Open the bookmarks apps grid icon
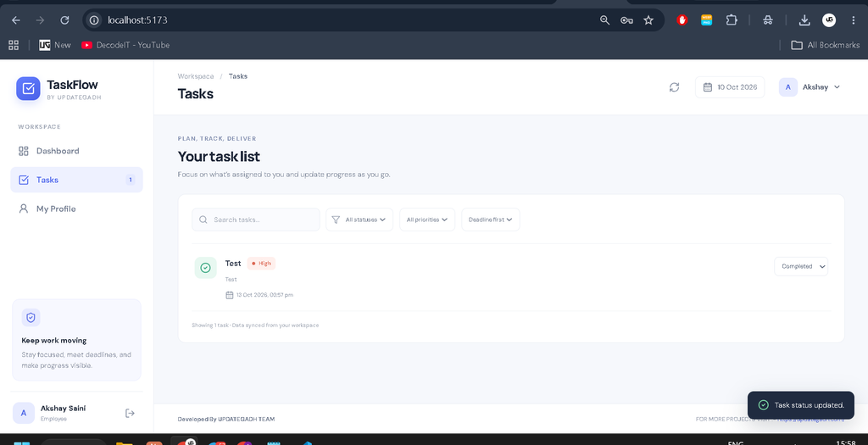Image resolution: width=868 pixels, height=445 pixels. coord(14,45)
